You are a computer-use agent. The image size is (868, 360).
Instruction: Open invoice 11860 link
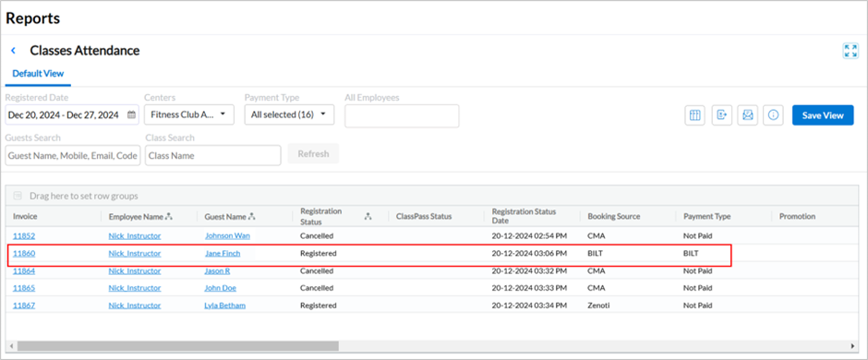tap(24, 253)
